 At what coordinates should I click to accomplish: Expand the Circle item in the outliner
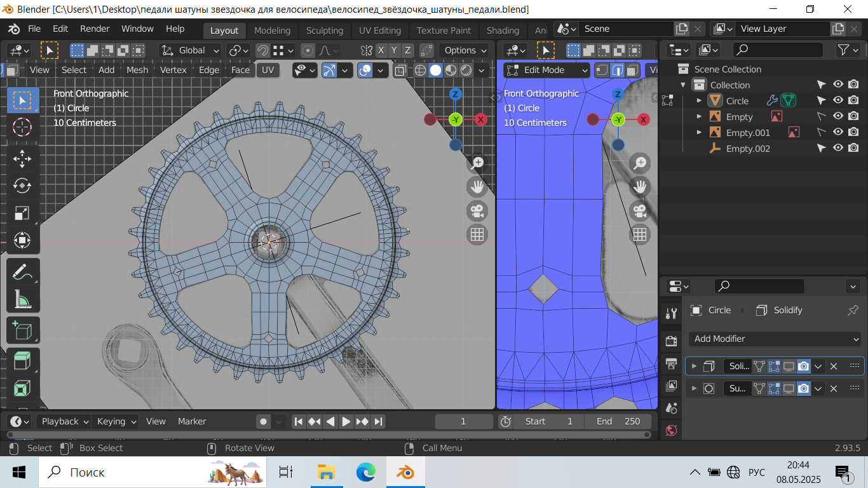(x=699, y=100)
